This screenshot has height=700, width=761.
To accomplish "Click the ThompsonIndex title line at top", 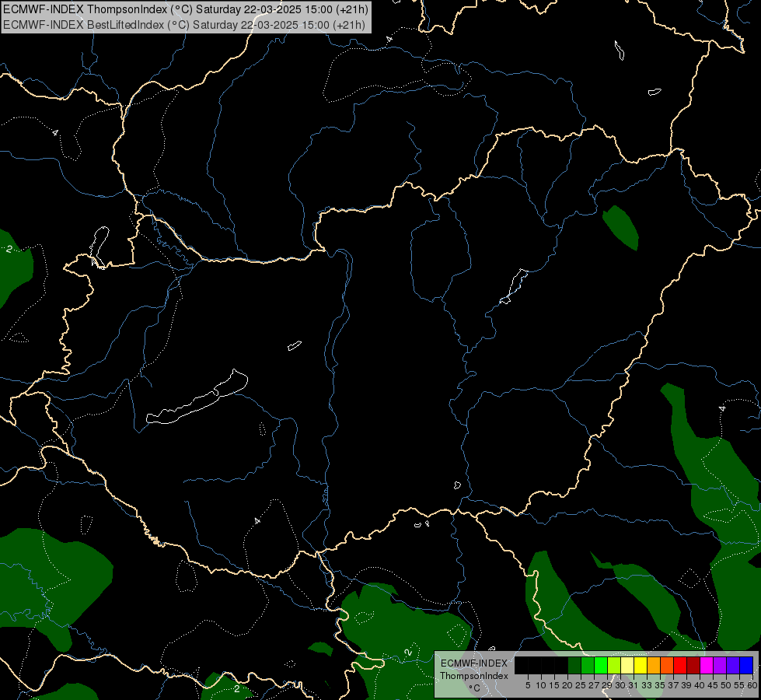I will tap(186, 9).
